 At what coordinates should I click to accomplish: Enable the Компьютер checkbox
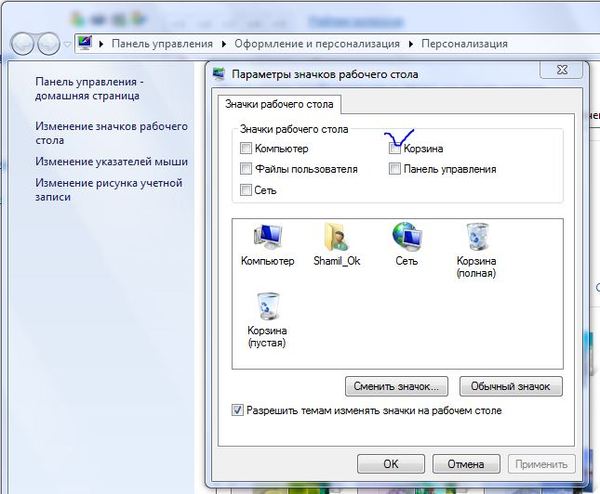[246, 149]
